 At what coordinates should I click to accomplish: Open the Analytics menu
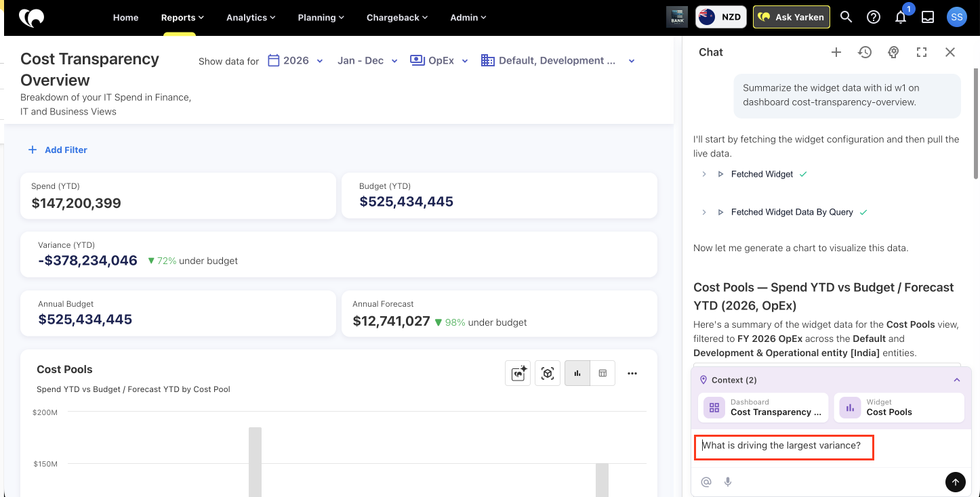(251, 18)
